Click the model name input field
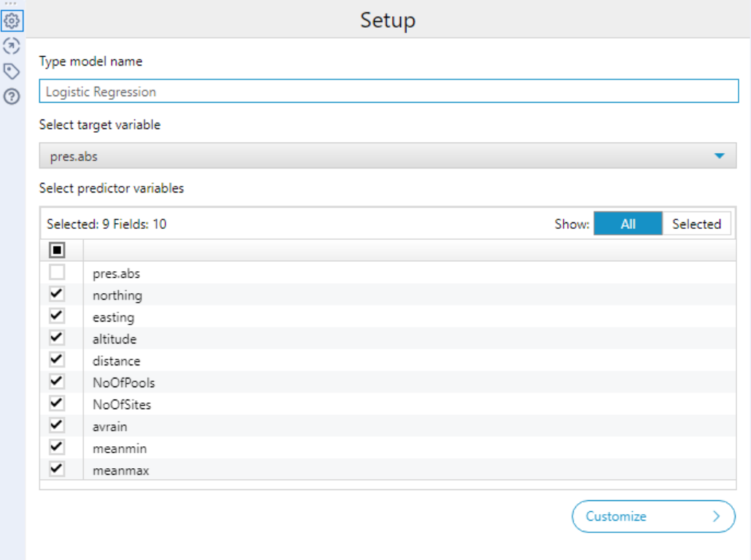Viewport: 751px width, 560px height. click(x=388, y=92)
